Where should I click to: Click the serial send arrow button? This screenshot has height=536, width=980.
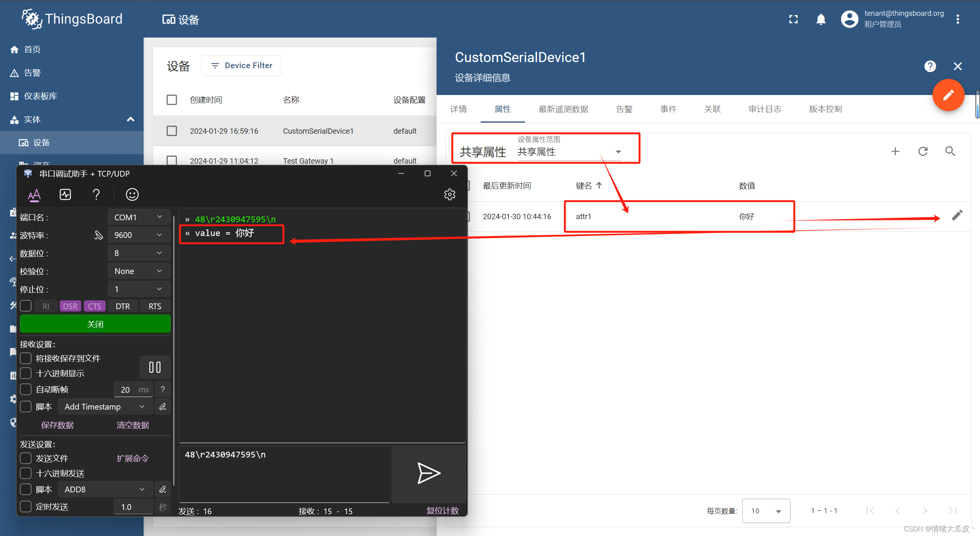pyautogui.click(x=429, y=473)
